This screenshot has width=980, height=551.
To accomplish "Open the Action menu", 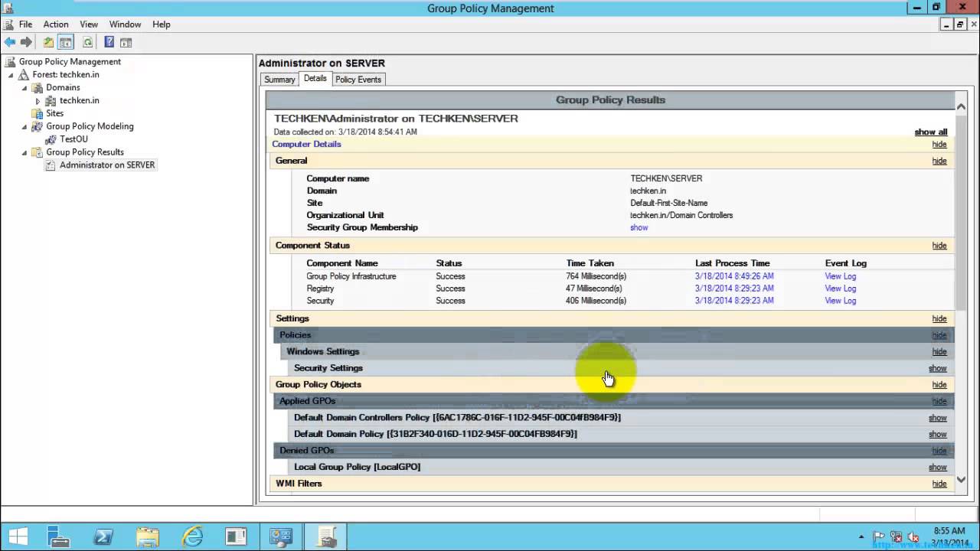I will [56, 24].
